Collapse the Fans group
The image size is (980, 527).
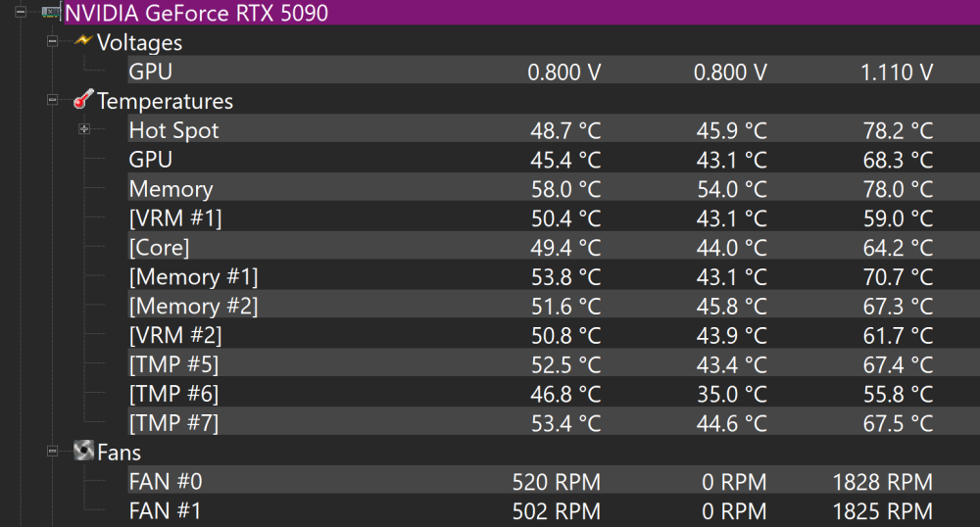click(x=53, y=452)
